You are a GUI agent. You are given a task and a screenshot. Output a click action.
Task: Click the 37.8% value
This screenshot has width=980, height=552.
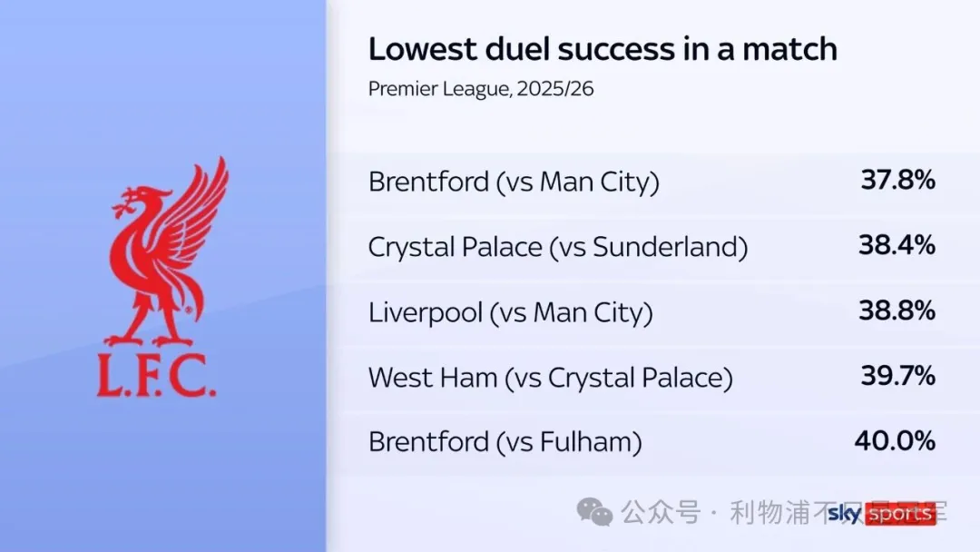tap(897, 180)
